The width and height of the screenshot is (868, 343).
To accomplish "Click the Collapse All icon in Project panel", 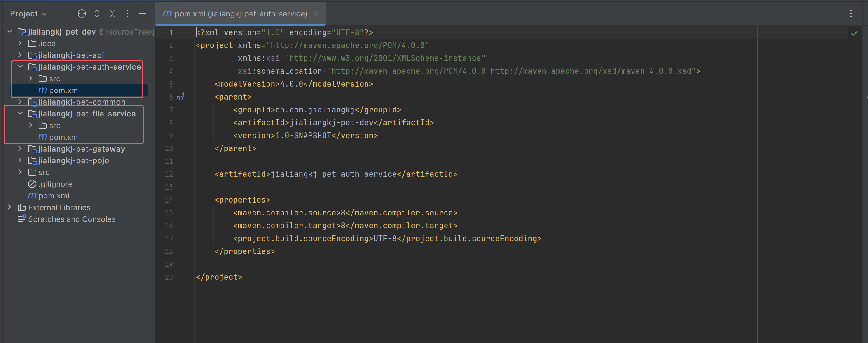I will (112, 13).
